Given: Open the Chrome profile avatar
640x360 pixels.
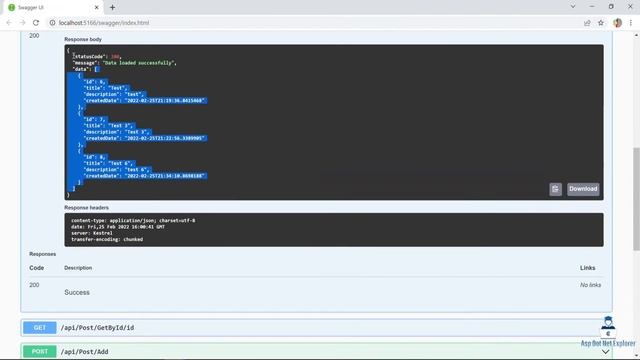Looking at the screenshot, I should click(x=618, y=23).
